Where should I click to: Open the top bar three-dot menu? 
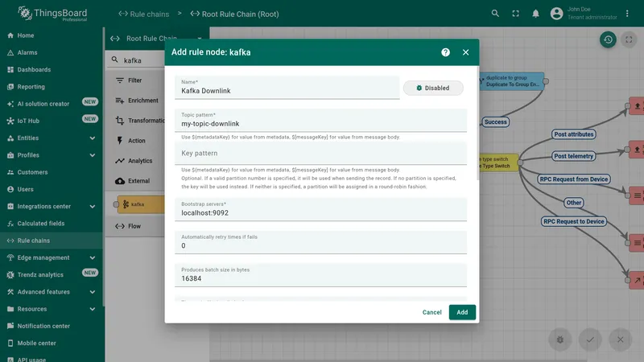pyautogui.click(x=627, y=14)
